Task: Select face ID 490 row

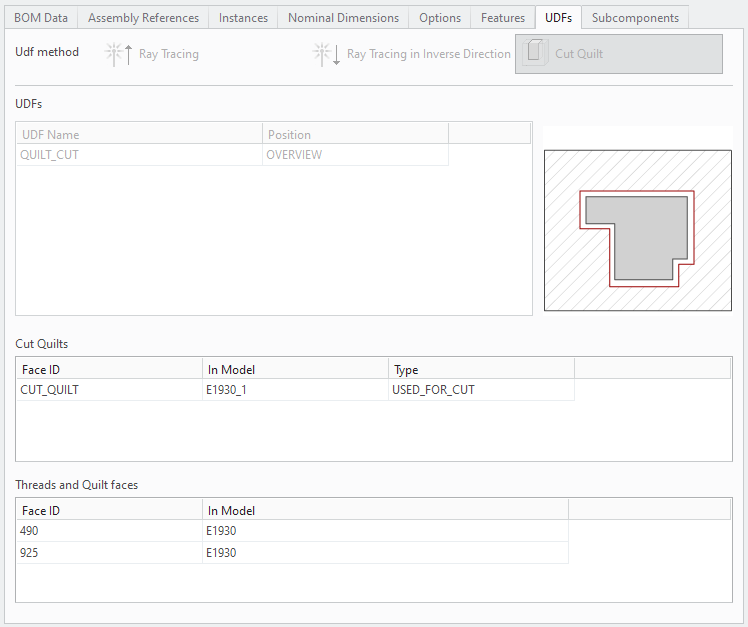Action: pyautogui.click(x=293, y=531)
